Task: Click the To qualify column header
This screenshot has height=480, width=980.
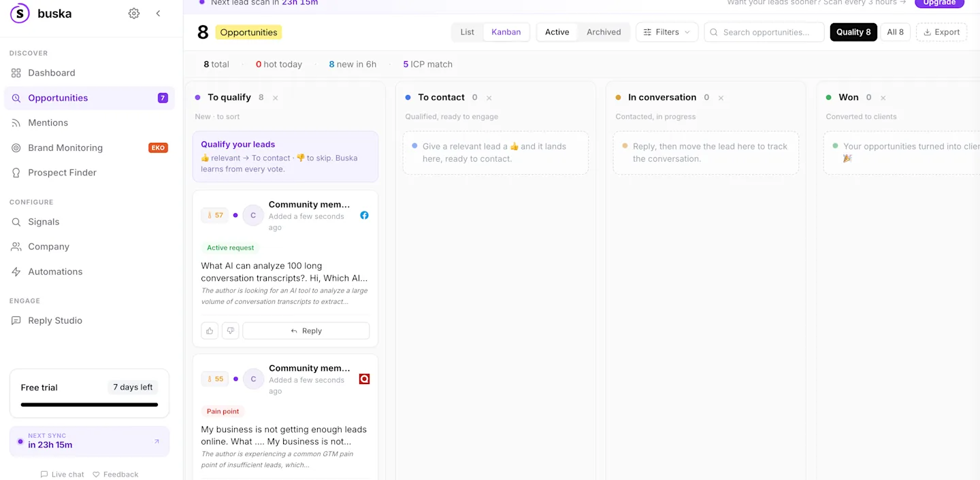Action: click(x=229, y=97)
